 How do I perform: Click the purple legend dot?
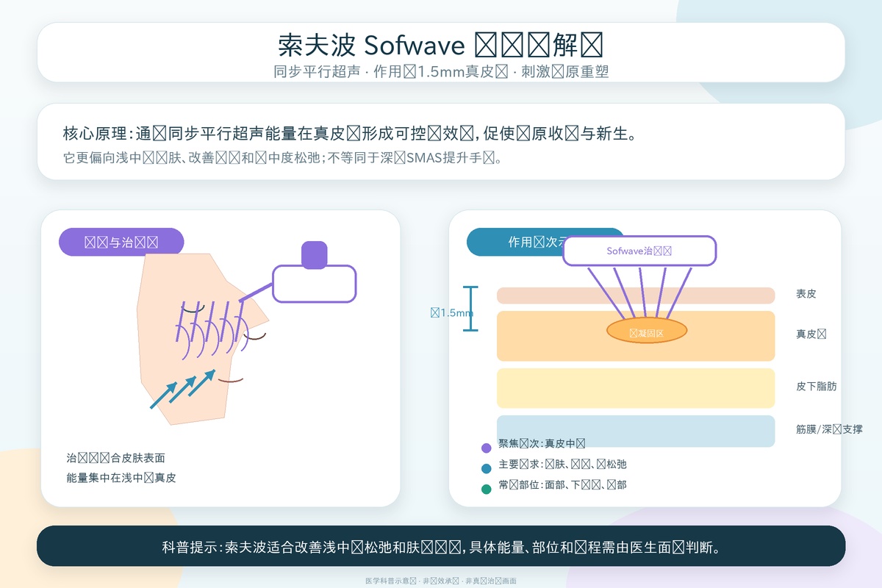pyautogui.click(x=486, y=448)
